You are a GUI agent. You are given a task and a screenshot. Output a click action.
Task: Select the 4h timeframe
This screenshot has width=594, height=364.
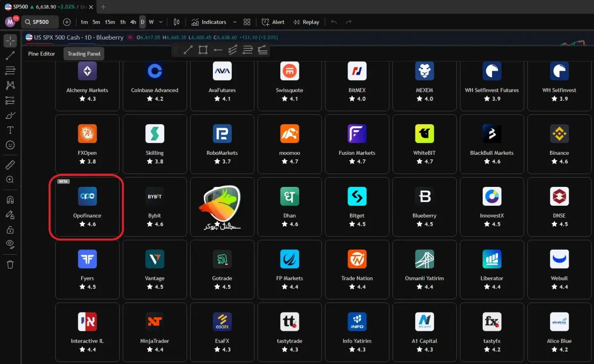133,22
